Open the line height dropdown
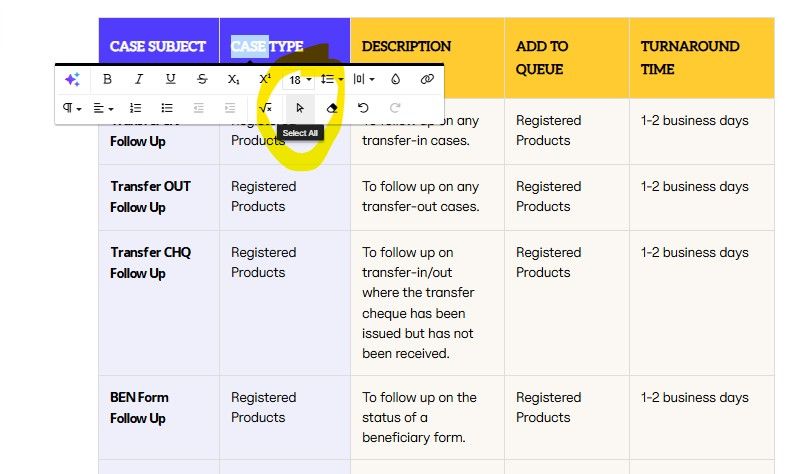This screenshot has height=474, width=798. (331, 79)
